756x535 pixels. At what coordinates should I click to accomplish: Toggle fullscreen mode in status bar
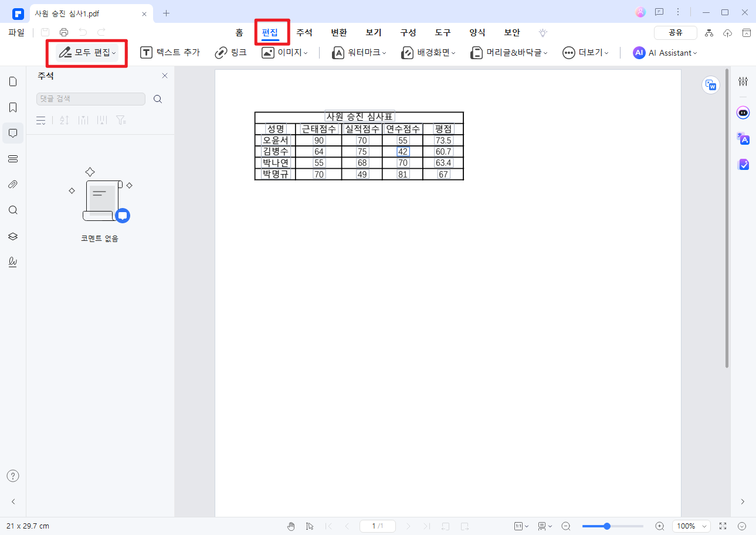click(723, 526)
